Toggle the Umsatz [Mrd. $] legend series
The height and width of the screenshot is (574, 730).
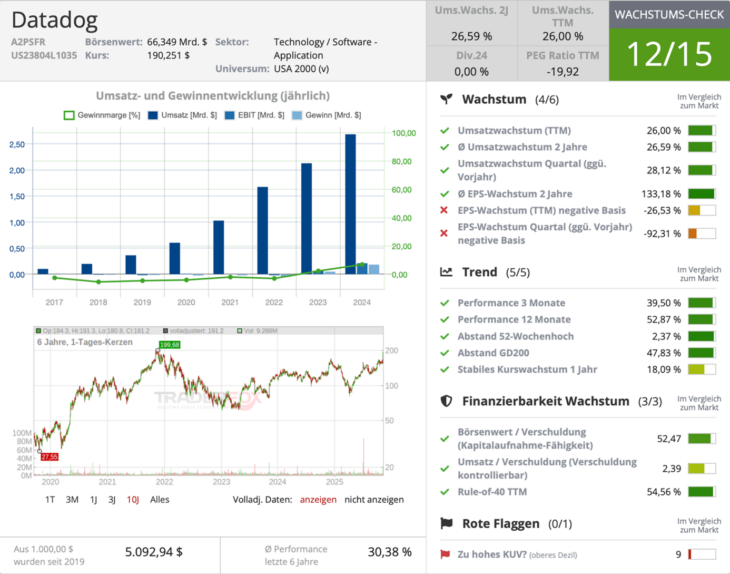click(x=184, y=116)
